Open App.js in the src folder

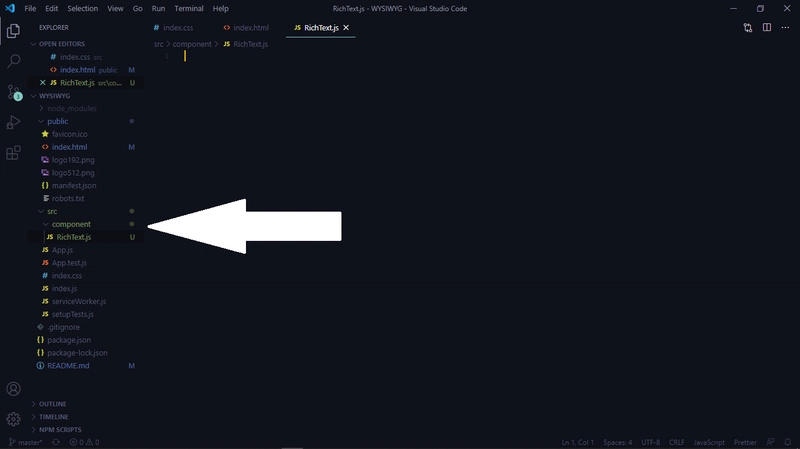click(x=62, y=250)
